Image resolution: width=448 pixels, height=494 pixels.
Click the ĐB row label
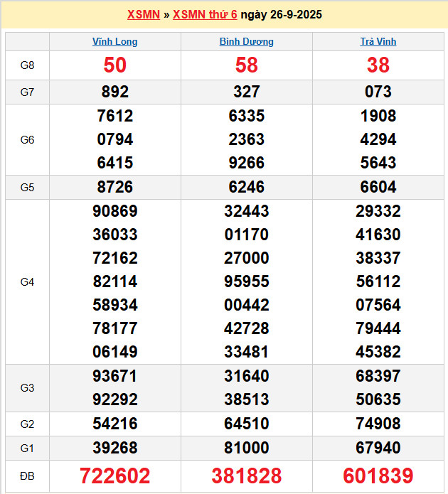click(27, 476)
